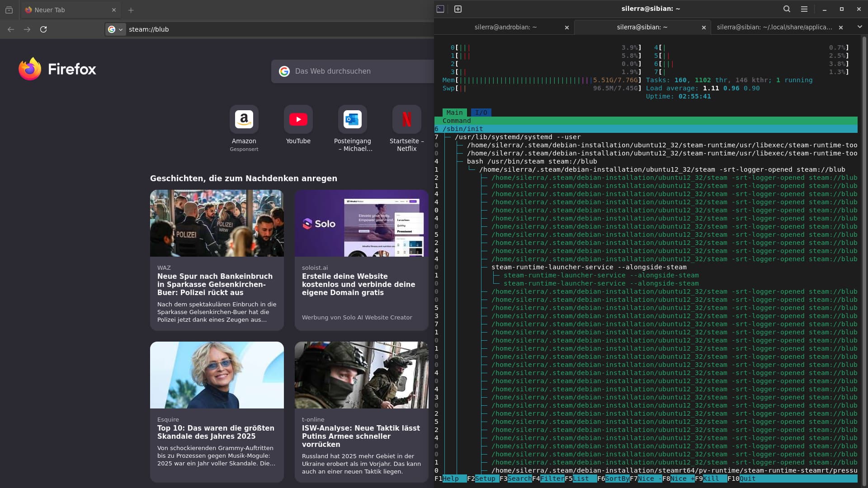
Task: Open a new Firefox tab
Action: click(131, 10)
